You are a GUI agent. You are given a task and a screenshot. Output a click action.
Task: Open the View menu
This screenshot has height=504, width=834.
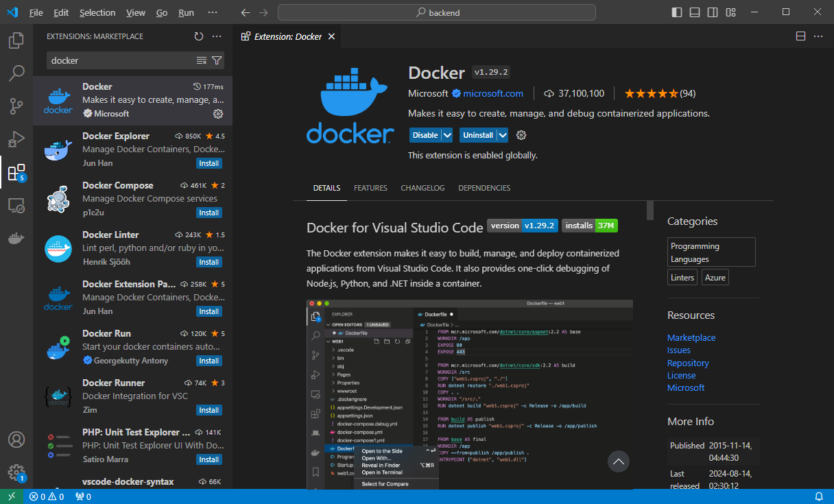[x=136, y=12]
